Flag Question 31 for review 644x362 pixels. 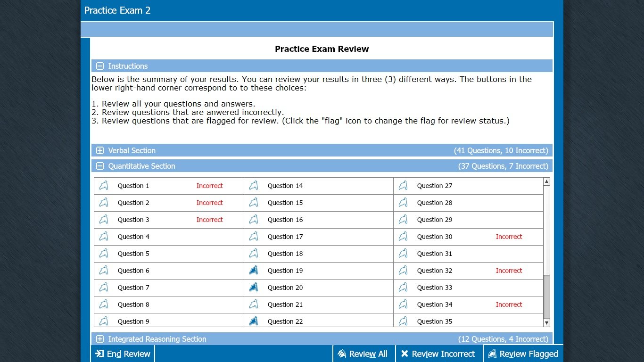pyautogui.click(x=403, y=254)
